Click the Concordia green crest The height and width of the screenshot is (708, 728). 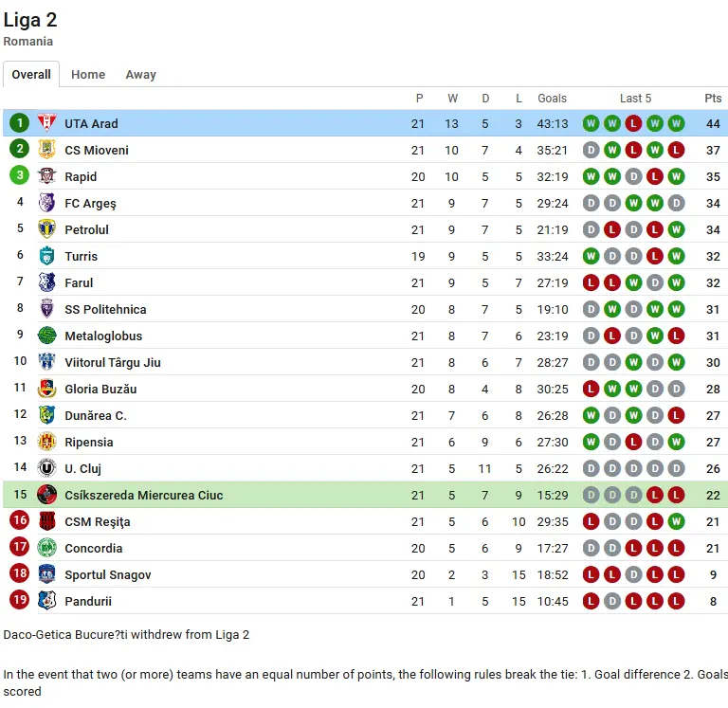tap(46, 548)
